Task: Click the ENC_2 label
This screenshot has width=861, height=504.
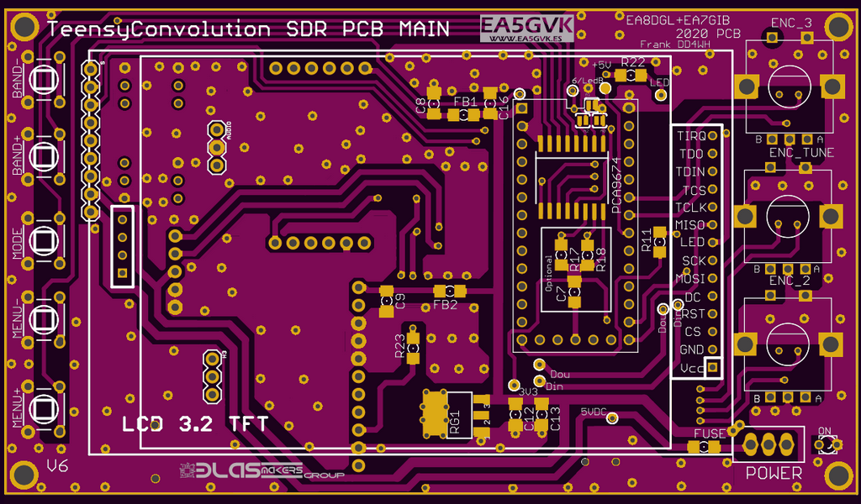Action: point(789,281)
